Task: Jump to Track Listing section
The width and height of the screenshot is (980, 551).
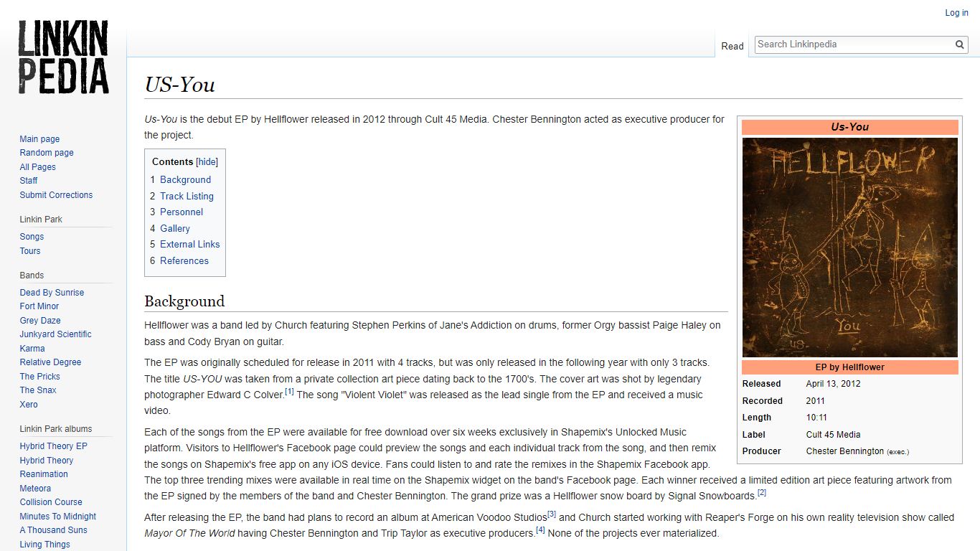Action: (x=187, y=196)
